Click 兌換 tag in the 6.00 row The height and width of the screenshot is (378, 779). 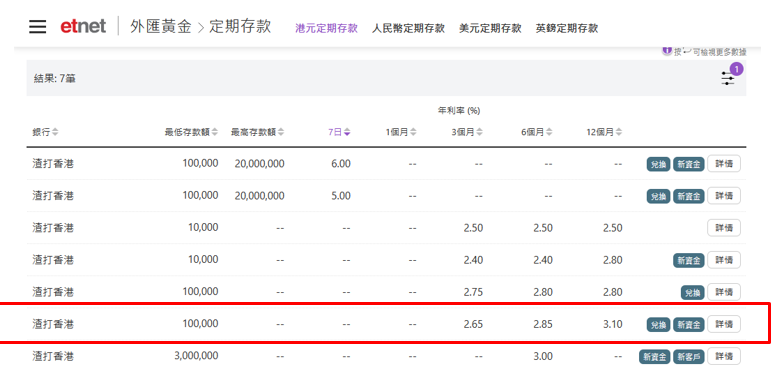(659, 164)
